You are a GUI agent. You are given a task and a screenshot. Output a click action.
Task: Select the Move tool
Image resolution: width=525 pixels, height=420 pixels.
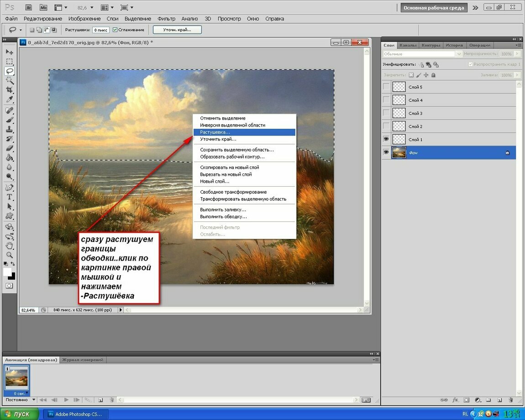[10, 52]
